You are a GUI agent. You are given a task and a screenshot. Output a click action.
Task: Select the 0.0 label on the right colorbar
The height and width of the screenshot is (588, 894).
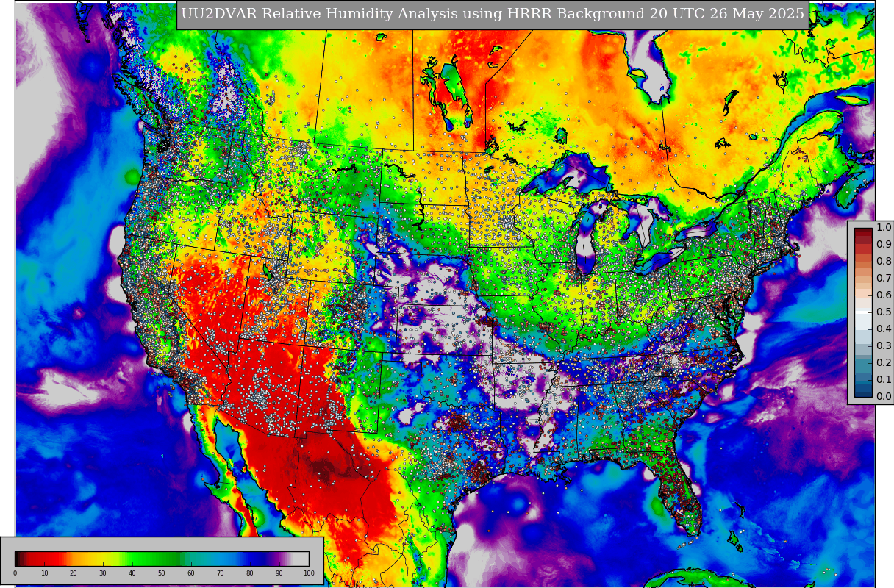(x=884, y=396)
